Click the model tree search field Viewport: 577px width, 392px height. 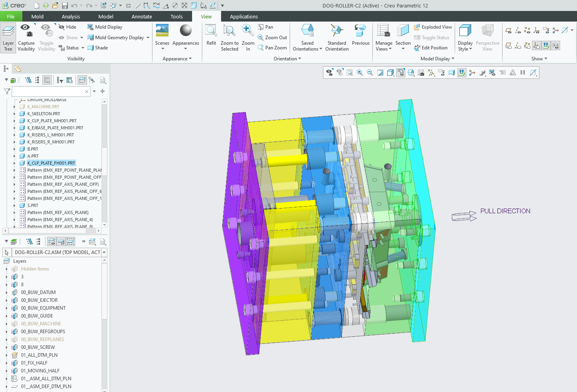[49, 91]
